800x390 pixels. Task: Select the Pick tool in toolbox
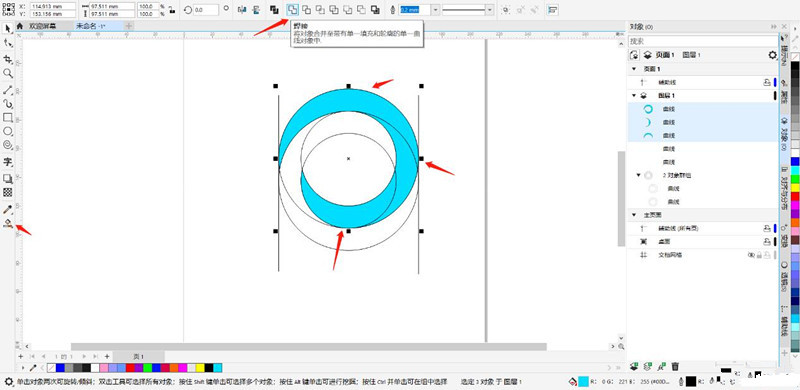pyautogui.click(x=8, y=28)
